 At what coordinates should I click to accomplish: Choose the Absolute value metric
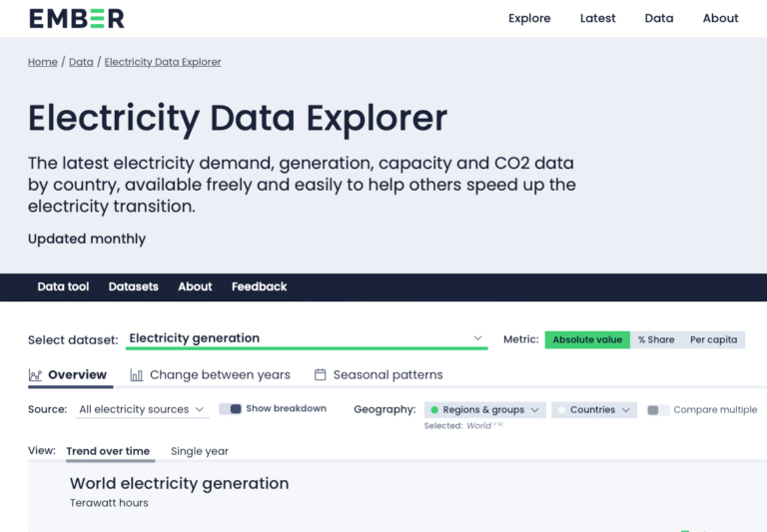coord(587,339)
